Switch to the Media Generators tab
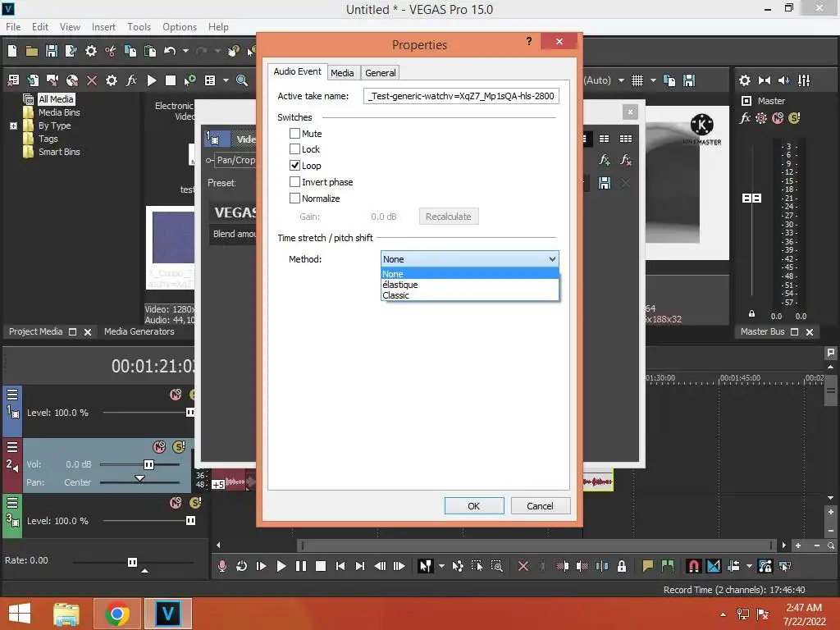The height and width of the screenshot is (630, 840). coord(139,331)
